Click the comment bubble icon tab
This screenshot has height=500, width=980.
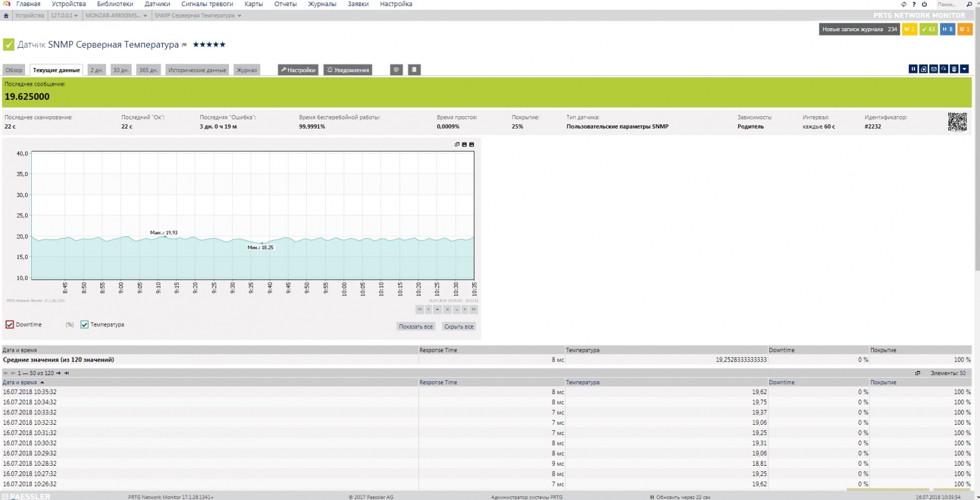click(x=396, y=70)
